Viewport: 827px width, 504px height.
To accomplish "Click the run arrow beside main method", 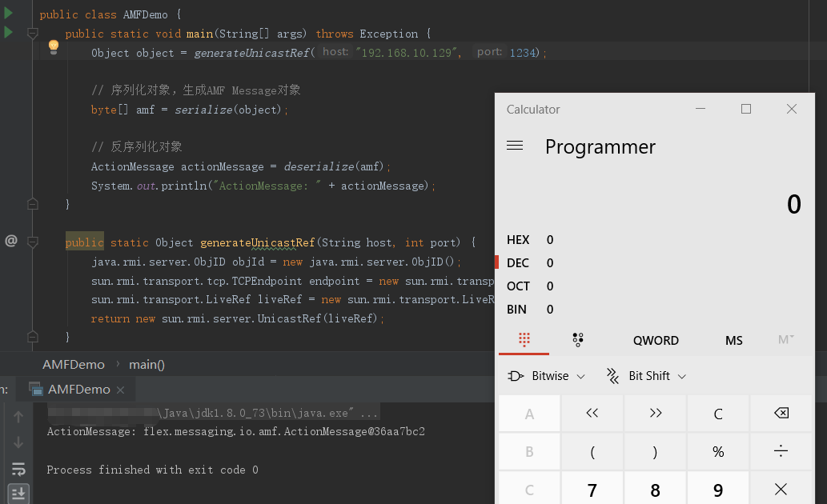I will pyautogui.click(x=8, y=33).
